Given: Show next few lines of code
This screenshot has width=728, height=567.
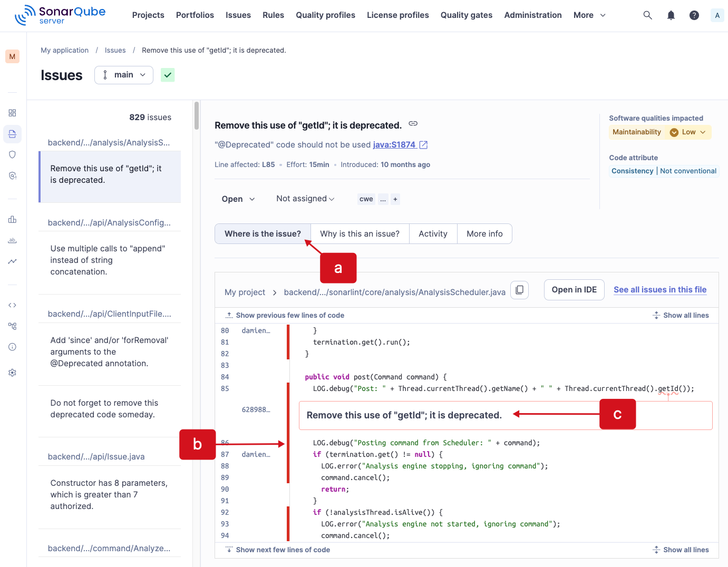Looking at the screenshot, I should point(278,550).
